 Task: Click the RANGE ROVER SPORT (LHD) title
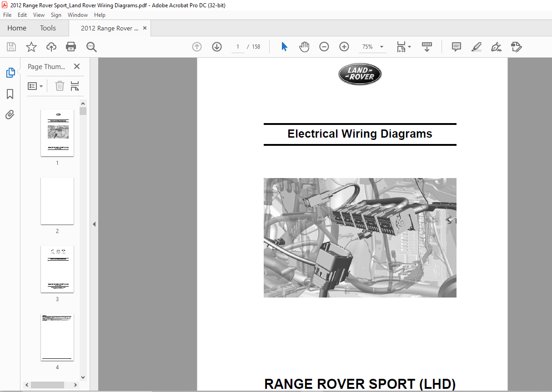tap(360, 384)
